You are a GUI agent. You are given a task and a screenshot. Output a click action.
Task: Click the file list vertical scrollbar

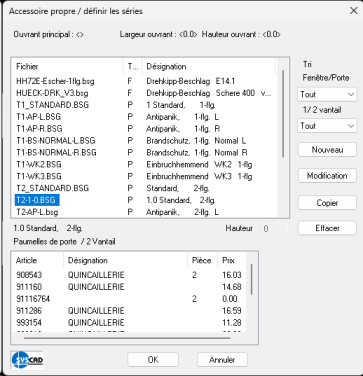click(x=283, y=113)
